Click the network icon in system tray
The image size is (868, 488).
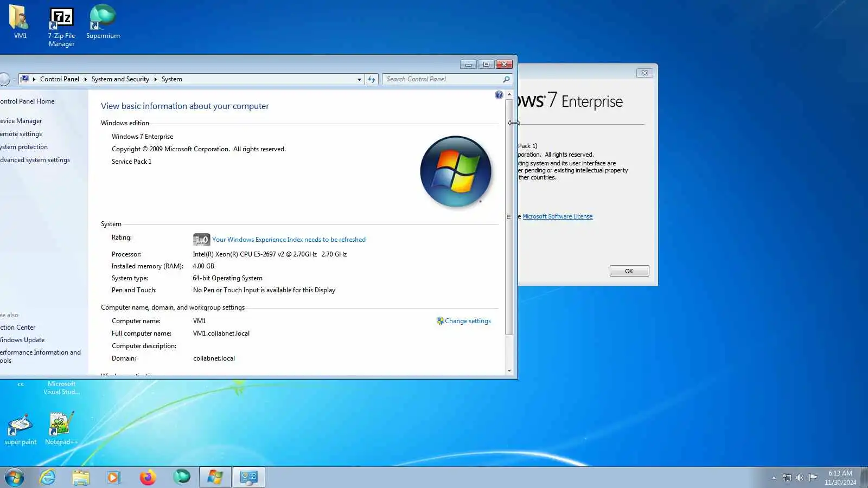(787, 478)
